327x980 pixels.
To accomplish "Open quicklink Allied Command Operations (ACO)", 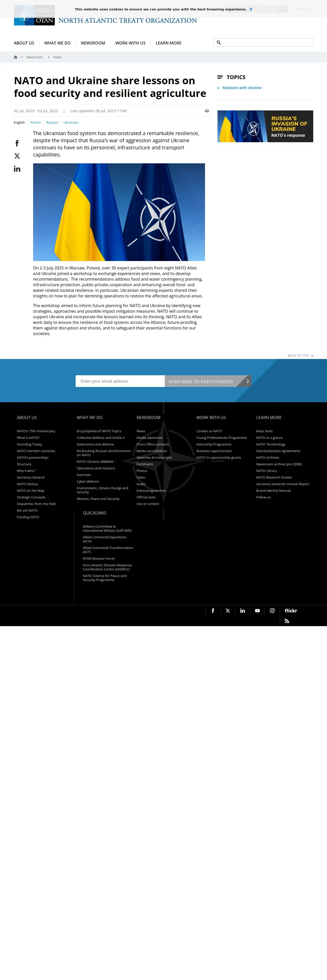I will coord(105,539).
